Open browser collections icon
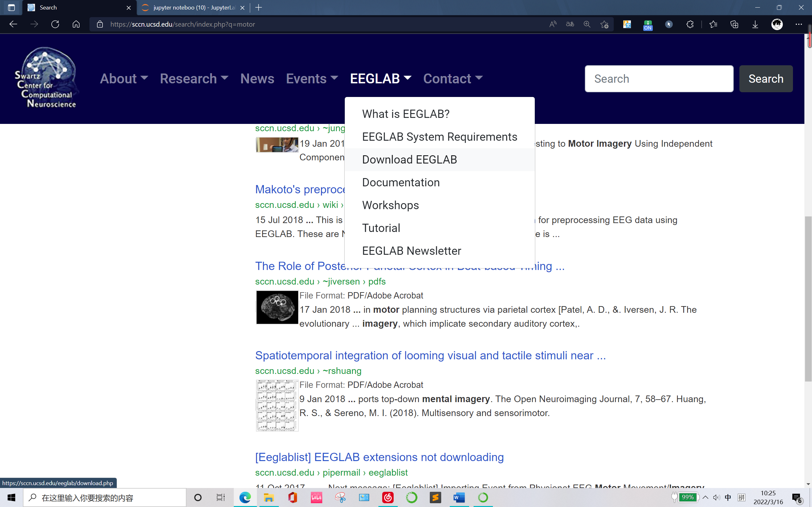812x507 pixels. (x=734, y=24)
